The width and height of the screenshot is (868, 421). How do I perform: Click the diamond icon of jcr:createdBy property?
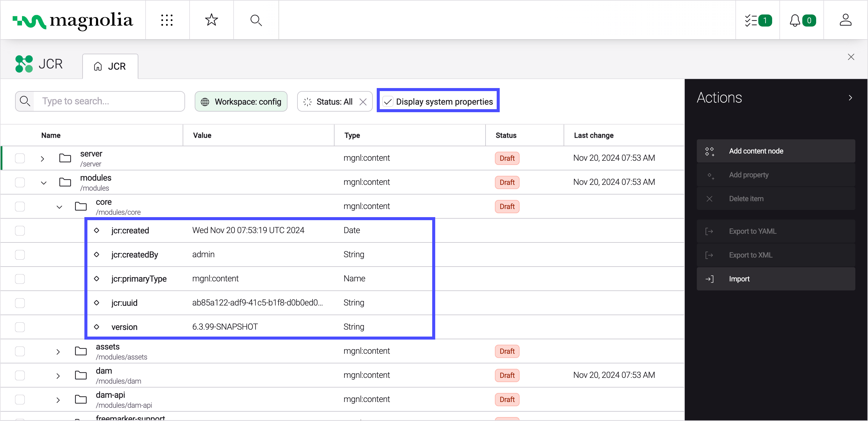(96, 255)
